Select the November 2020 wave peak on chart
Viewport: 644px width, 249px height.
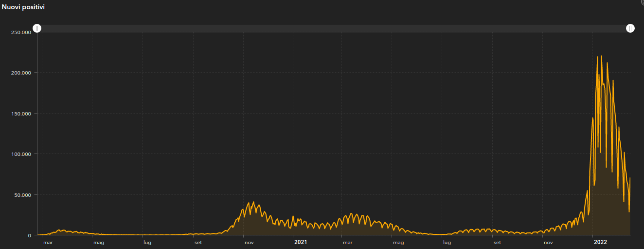click(x=253, y=202)
